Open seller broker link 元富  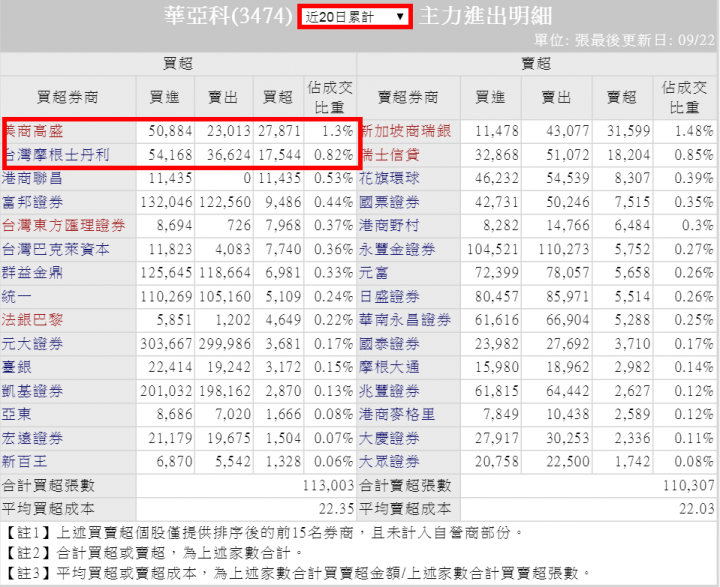(x=374, y=273)
